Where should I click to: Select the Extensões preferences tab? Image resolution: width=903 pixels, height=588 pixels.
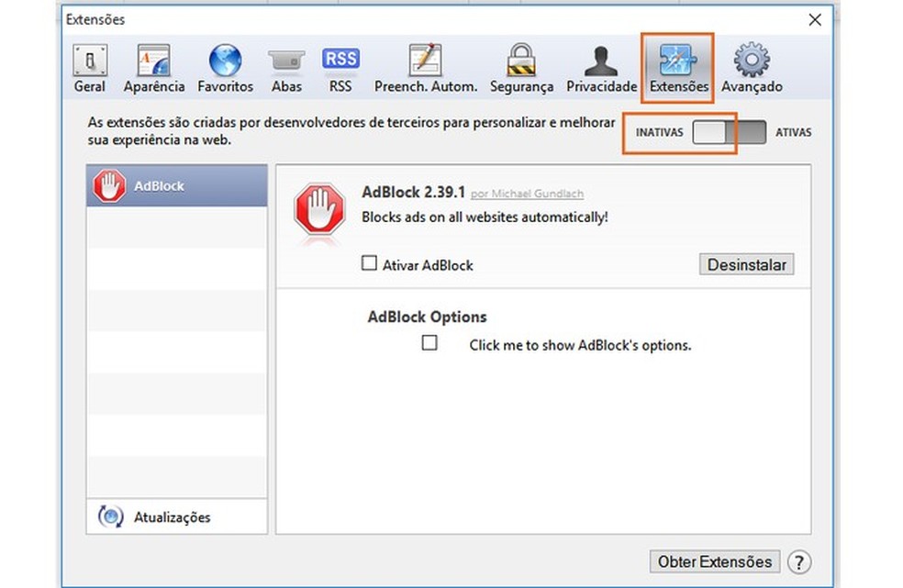(678, 69)
